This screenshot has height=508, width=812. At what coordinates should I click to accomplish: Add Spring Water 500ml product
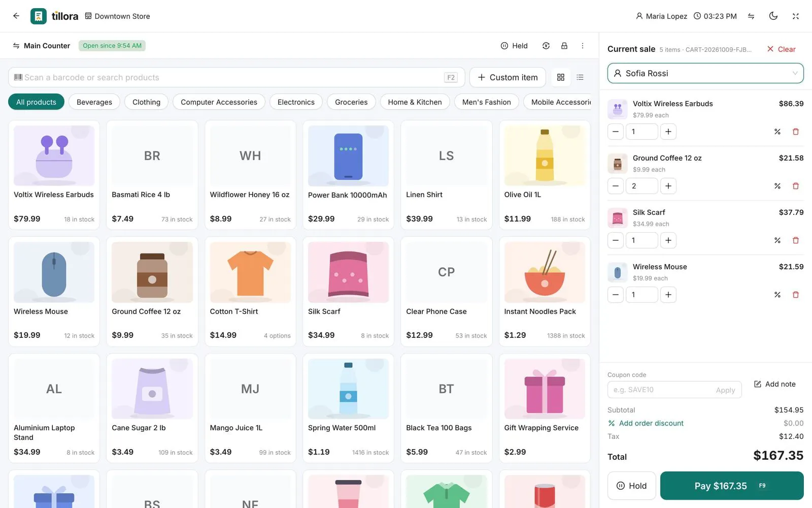click(x=348, y=408)
